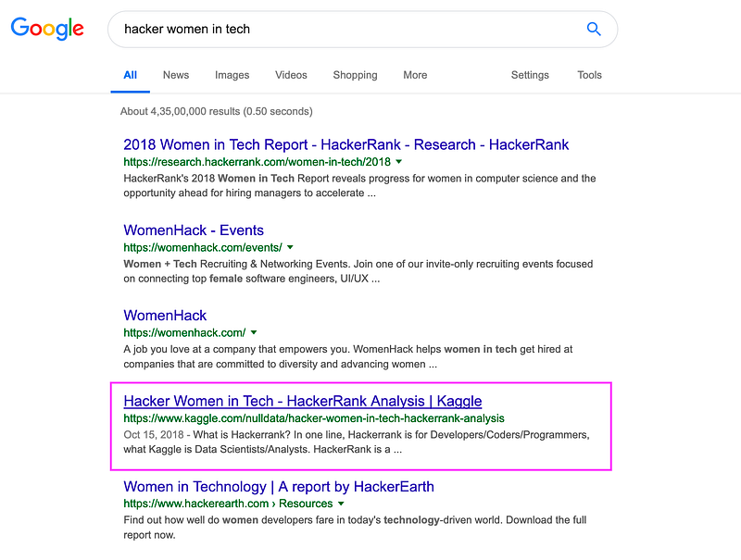Click the 'A job you love' snippet
Screen dimensions: 741x560
click(x=348, y=356)
